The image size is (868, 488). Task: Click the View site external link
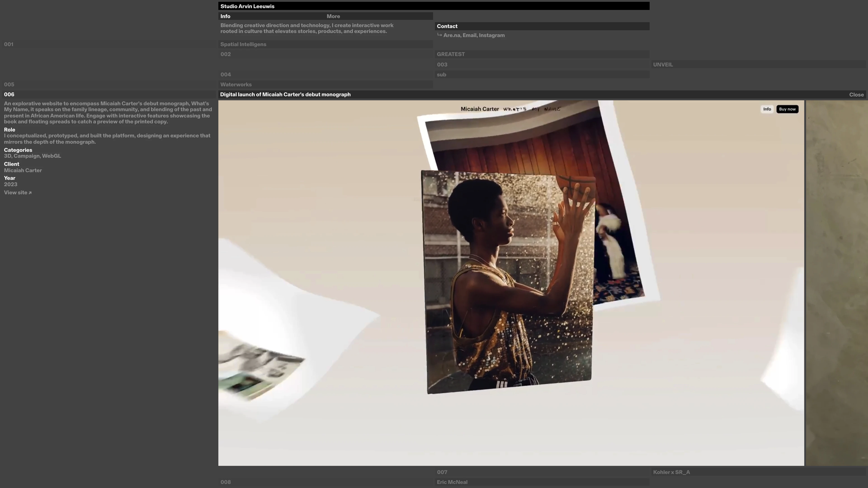tap(18, 193)
